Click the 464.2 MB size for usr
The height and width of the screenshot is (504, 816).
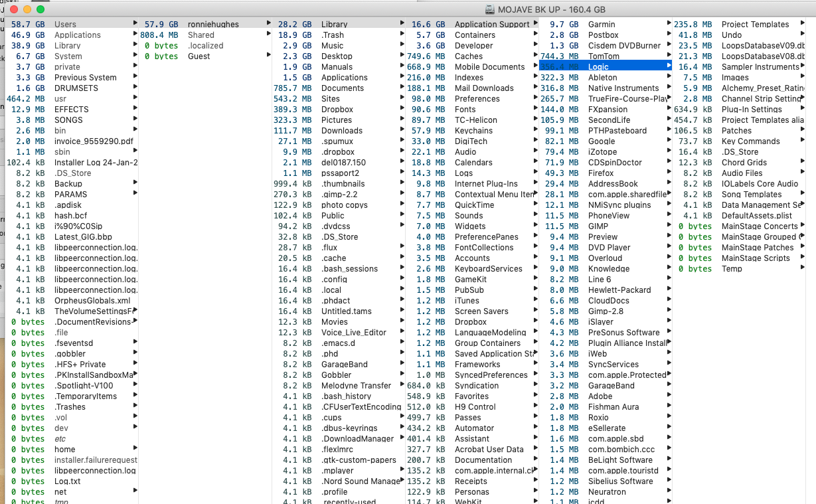(x=26, y=99)
